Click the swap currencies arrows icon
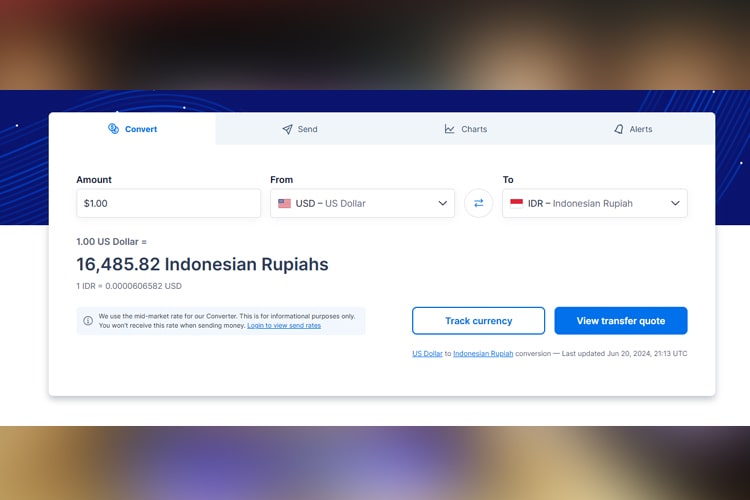The image size is (750, 500). pos(478,203)
